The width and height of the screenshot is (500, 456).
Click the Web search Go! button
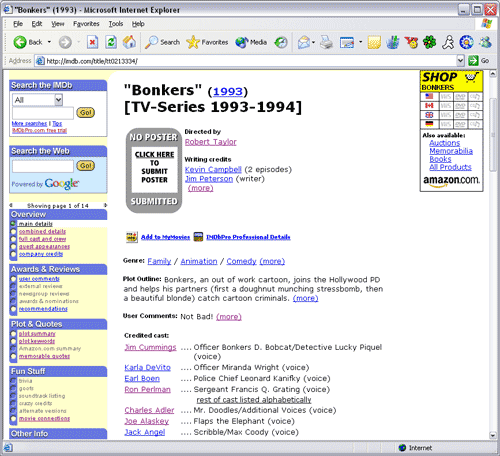85,166
